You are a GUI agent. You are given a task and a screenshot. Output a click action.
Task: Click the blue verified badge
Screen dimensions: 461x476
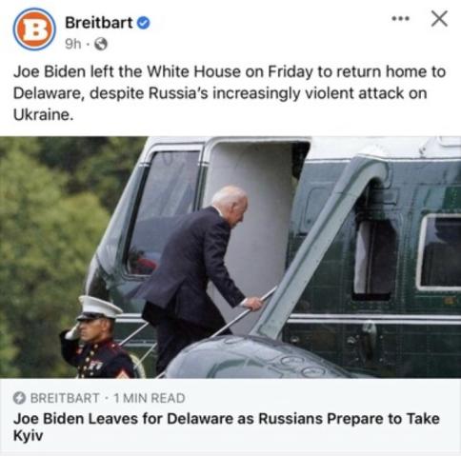click(143, 23)
